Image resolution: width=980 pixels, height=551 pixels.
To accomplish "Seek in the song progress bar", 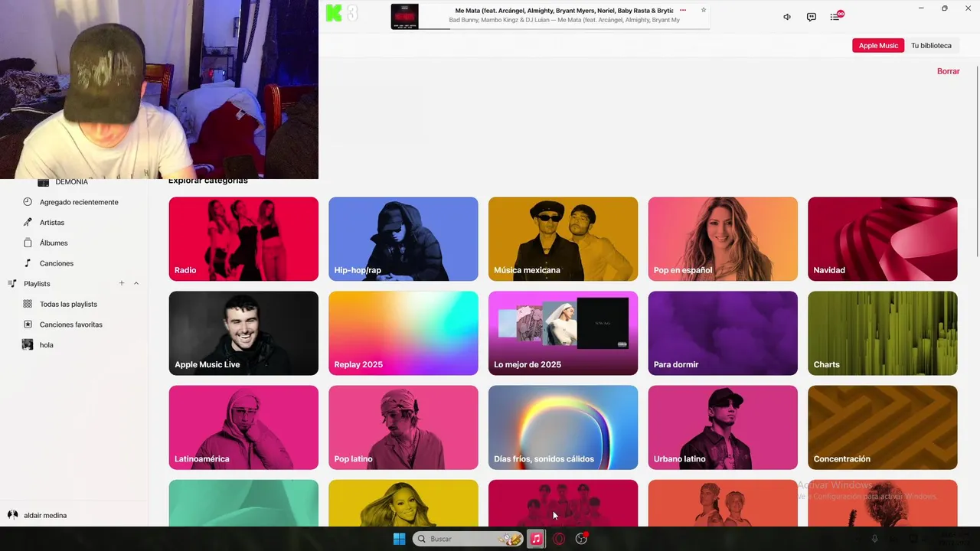I will point(565,28).
